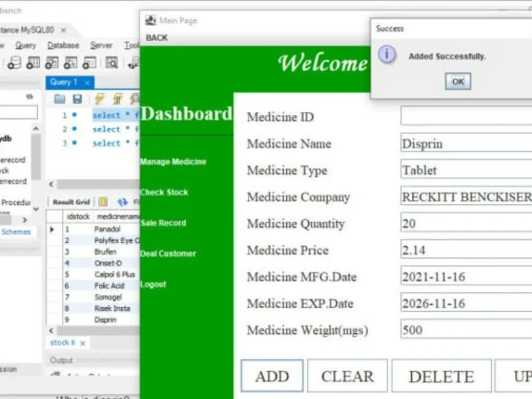
Task: Click the new function toolbar icon
Action: [x=89, y=63]
